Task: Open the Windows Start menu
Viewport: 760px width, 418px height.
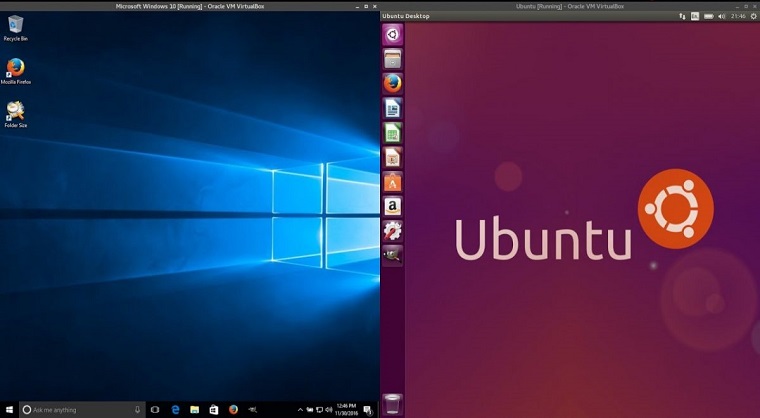Action: pyautogui.click(x=9, y=410)
